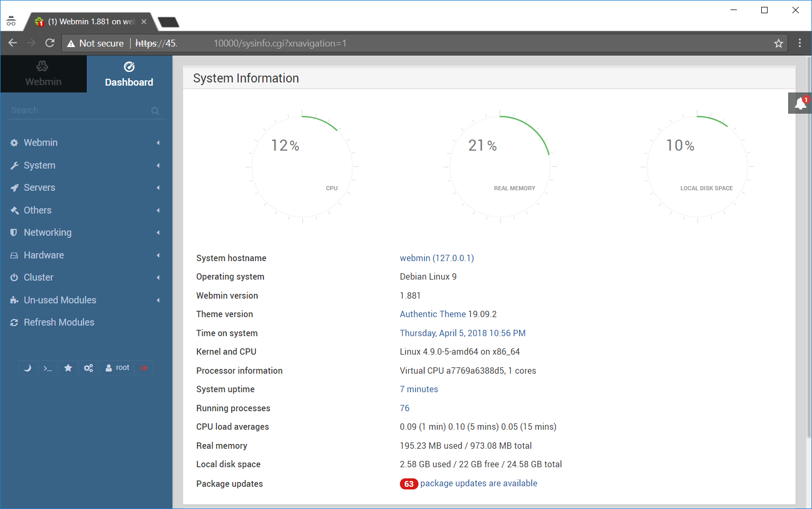The image size is (812, 509).
Task: Expand the Networking menu arrow
Action: tap(158, 233)
